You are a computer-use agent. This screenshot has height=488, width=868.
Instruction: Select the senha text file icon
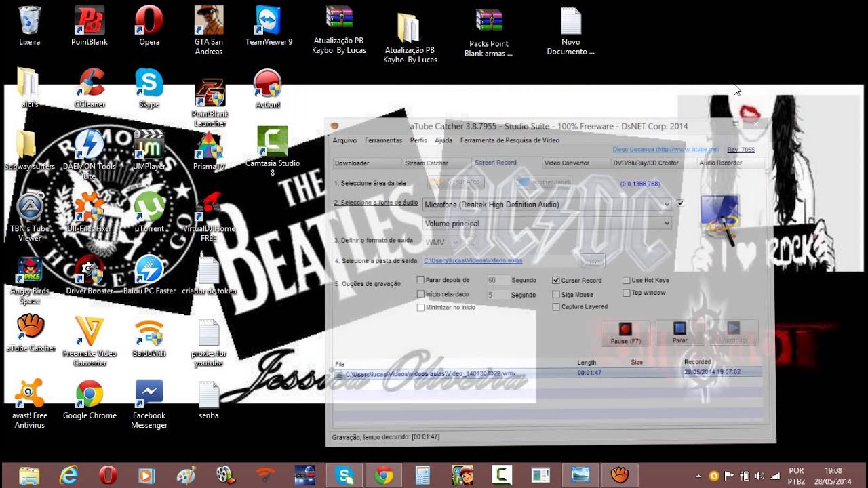(x=209, y=400)
